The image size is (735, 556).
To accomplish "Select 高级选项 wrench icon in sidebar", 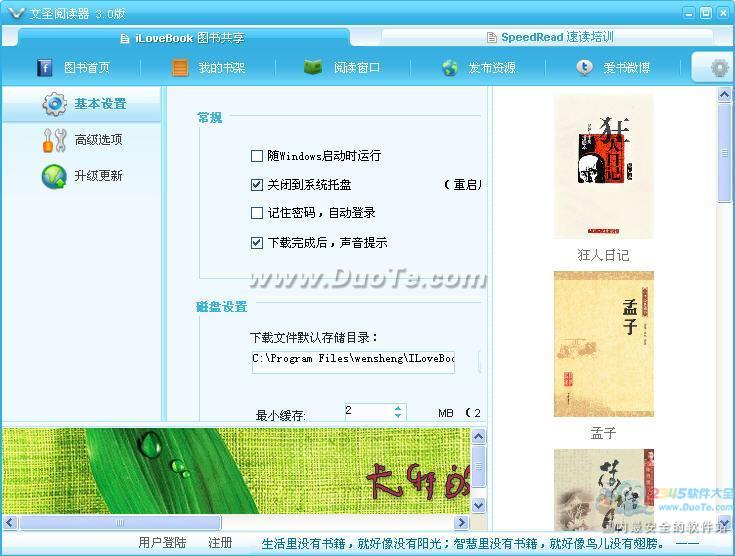I will click(x=54, y=140).
